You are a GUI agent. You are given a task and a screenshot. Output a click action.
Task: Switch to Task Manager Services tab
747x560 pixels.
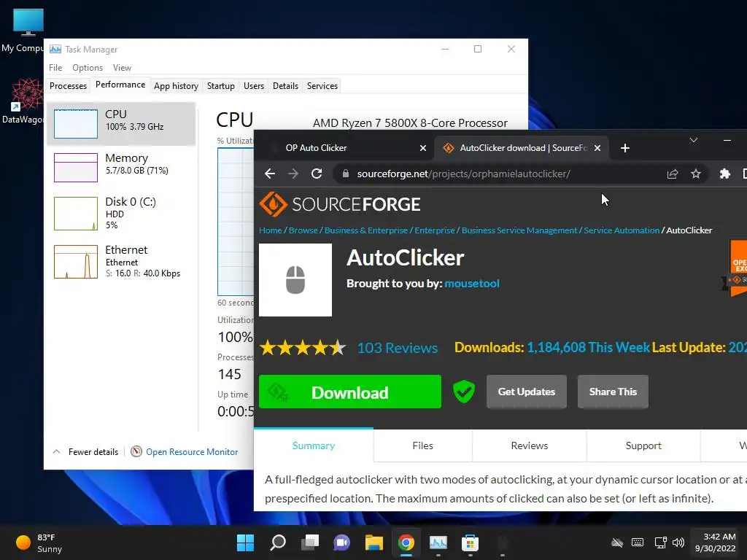(x=322, y=86)
